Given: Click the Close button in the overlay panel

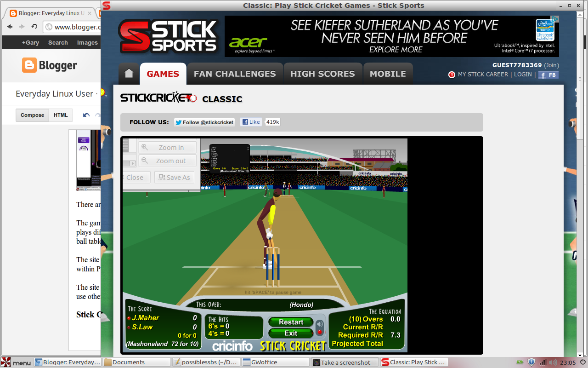Looking at the screenshot, I should 136,177.
